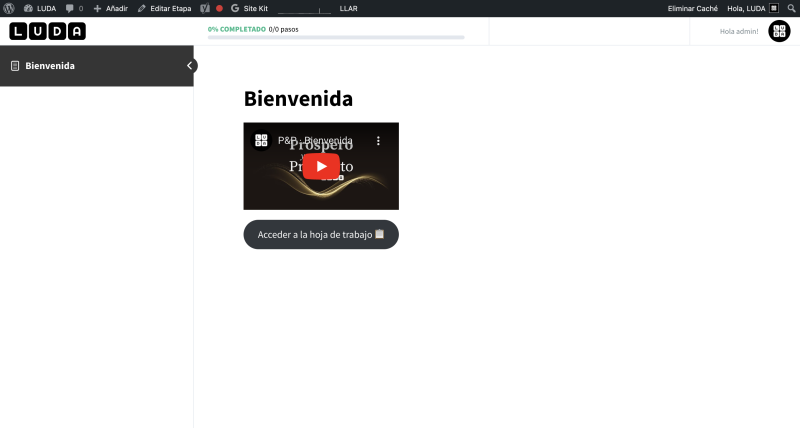800x428 pixels.
Task: Open the video's three-dot options menu
Action: click(378, 141)
